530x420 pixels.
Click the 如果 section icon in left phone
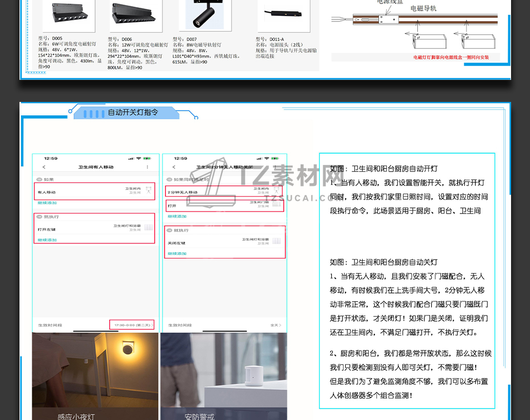pos(39,180)
